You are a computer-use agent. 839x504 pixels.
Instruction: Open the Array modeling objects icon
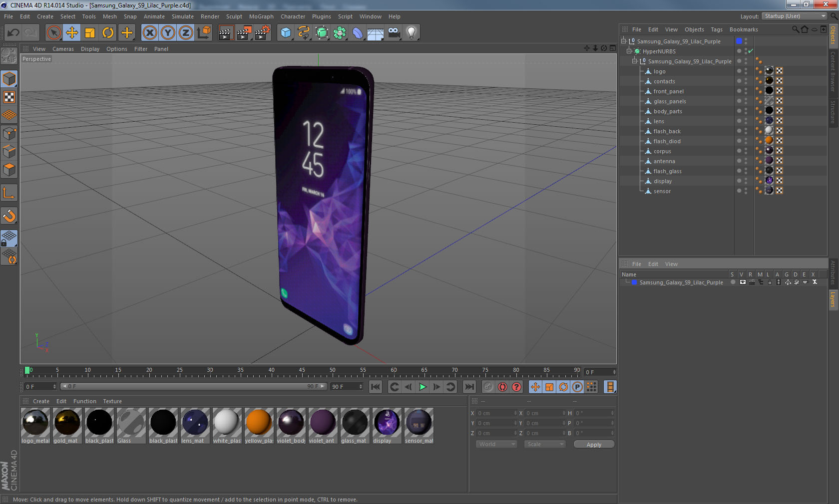(340, 33)
